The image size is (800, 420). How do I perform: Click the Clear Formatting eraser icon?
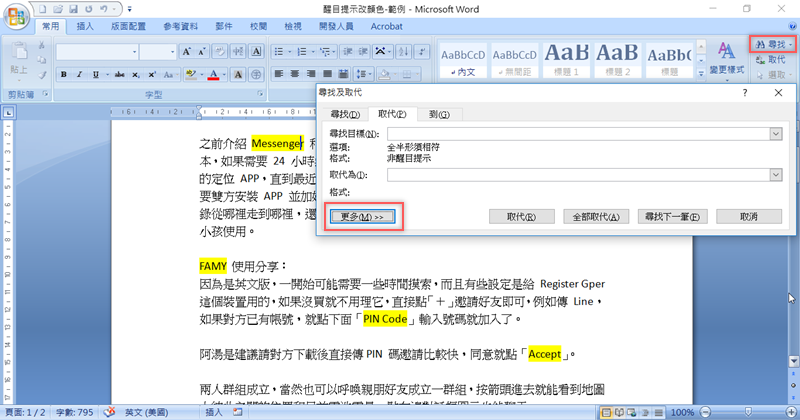(220, 52)
